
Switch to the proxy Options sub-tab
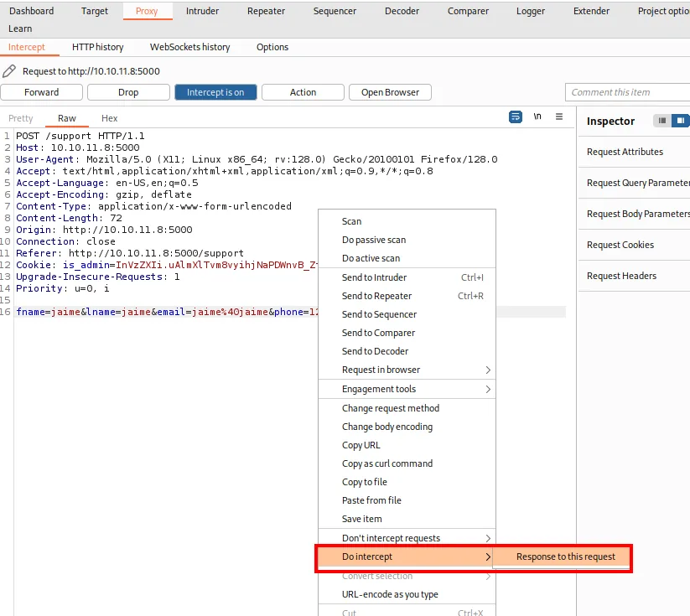pos(272,47)
